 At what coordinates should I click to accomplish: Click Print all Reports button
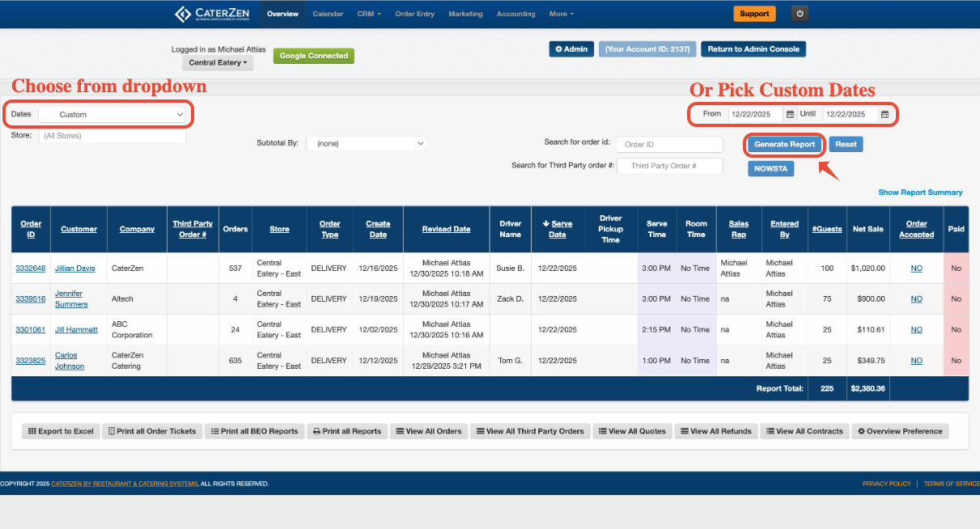[346, 431]
